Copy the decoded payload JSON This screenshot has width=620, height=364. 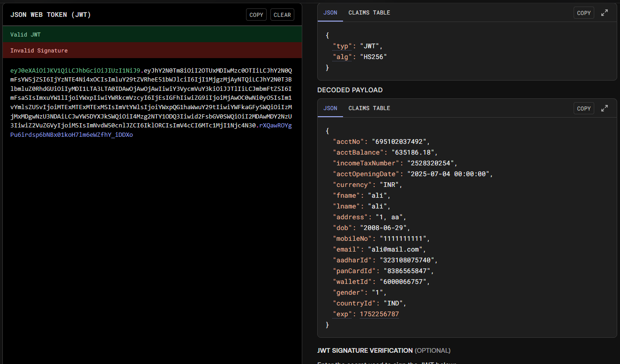(583, 108)
